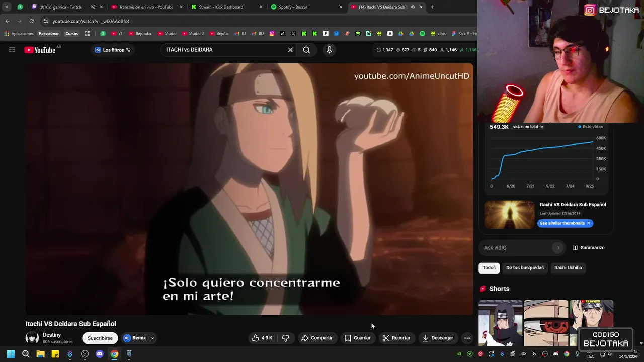Open the YT bookmark
Screen dimensions: 644x362
(x=117, y=34)
